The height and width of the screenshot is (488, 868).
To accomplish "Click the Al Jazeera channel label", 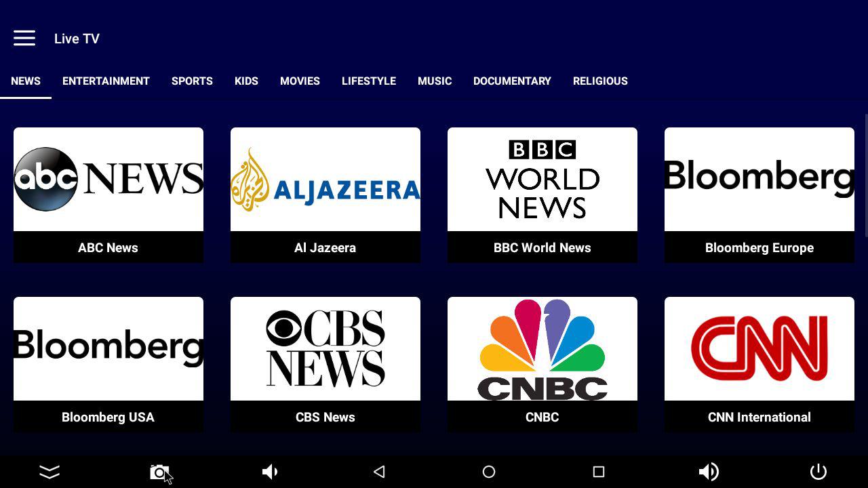I will (325, 247).
